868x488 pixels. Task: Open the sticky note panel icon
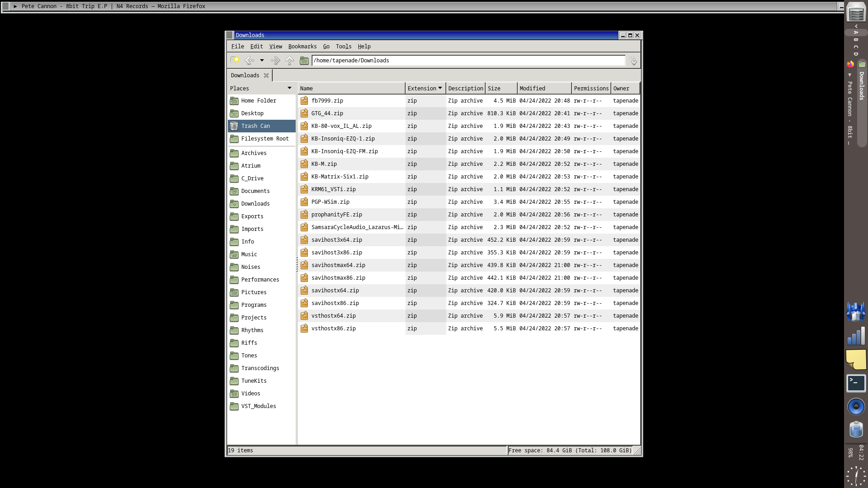[x=856, y=359]
